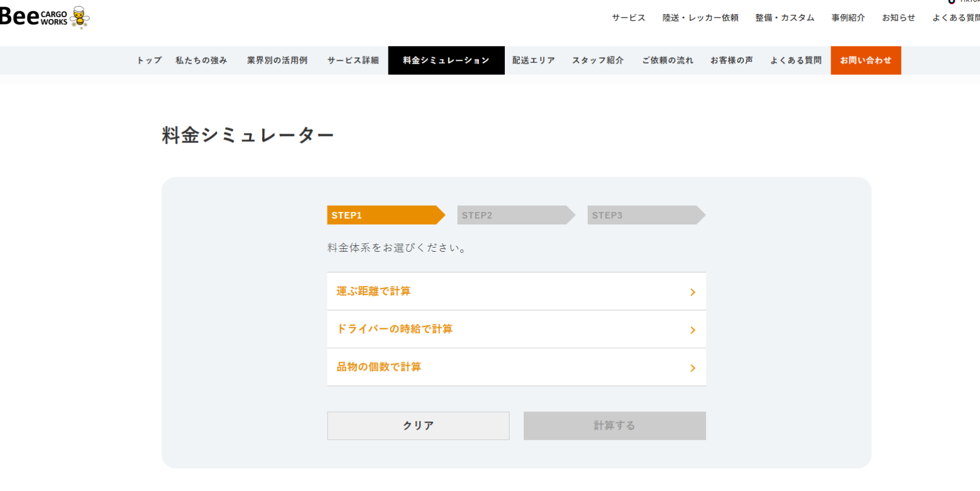Open スタッフ紹介 in the nav bar

point(597,61)
